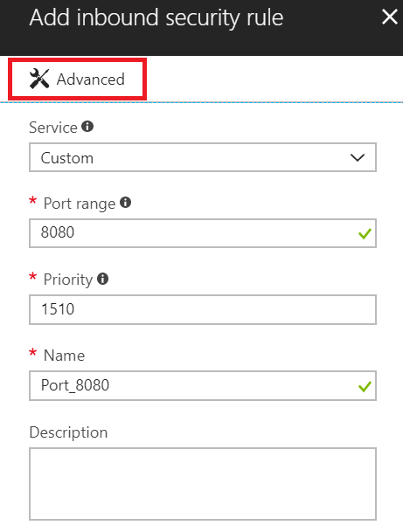Open the Service dropdown showing Custom
The image size is (403, 532).
click(x=203, y=157)
